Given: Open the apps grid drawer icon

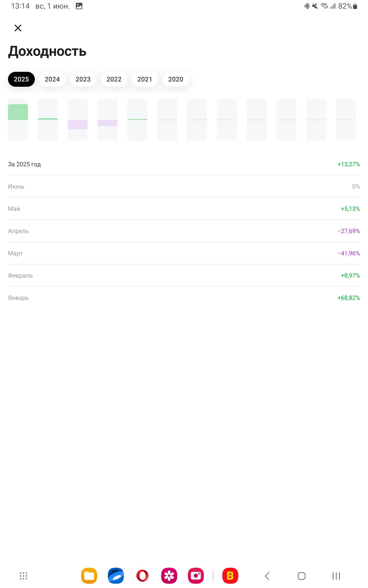Looking at the screenshot, I should (x=23, y=576).
